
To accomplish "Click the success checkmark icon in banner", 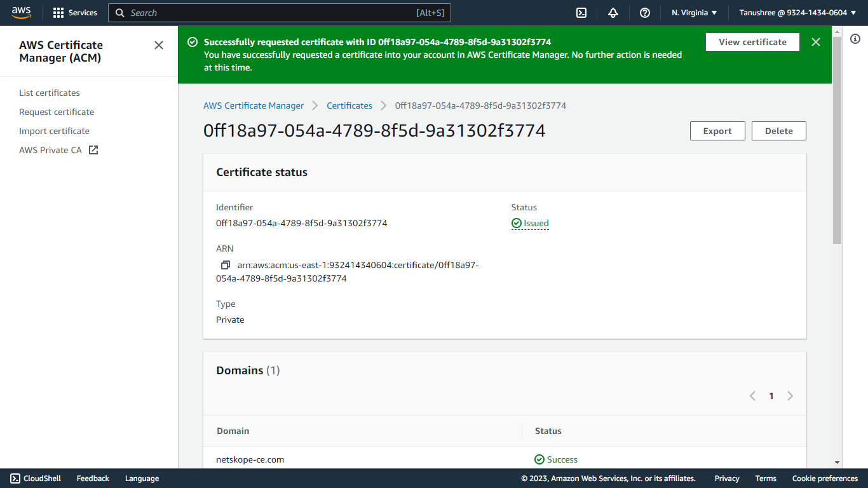I will pyautogui.click(x=192, y=42).
